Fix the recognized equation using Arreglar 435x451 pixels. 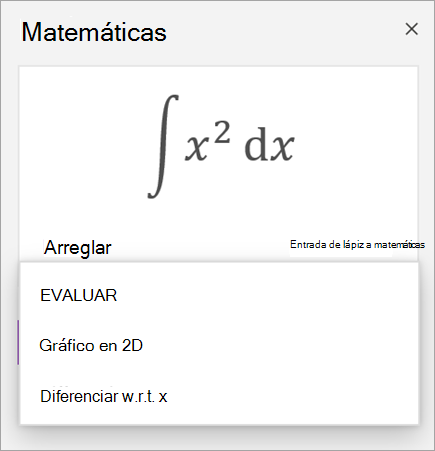78,248
